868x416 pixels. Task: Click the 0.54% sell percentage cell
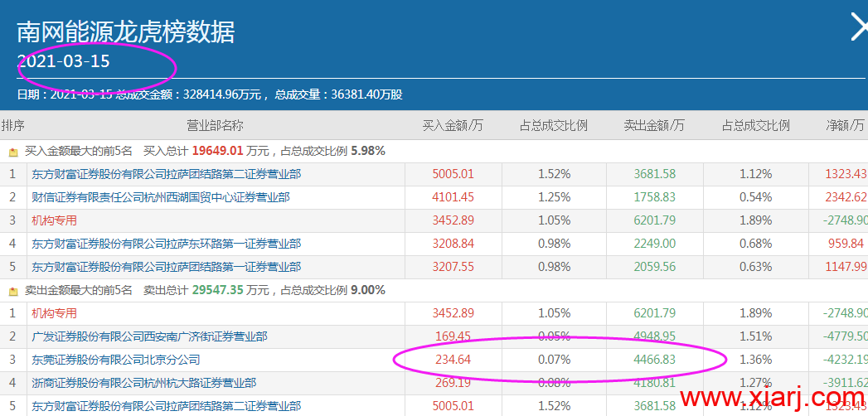point(755,197)
